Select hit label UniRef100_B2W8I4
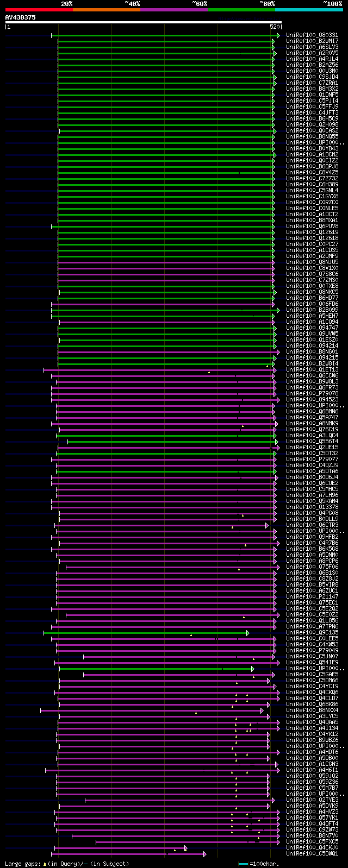 click(312, 364)
